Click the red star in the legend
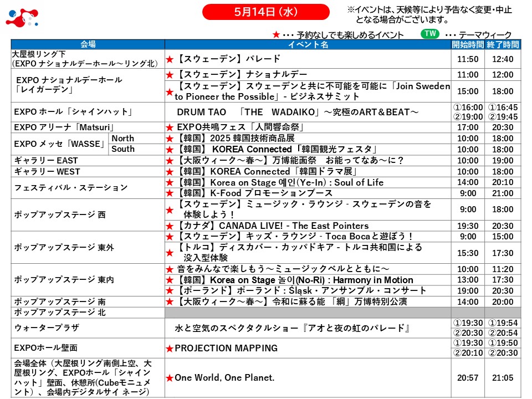532x399 pixels. coord(275,35)
